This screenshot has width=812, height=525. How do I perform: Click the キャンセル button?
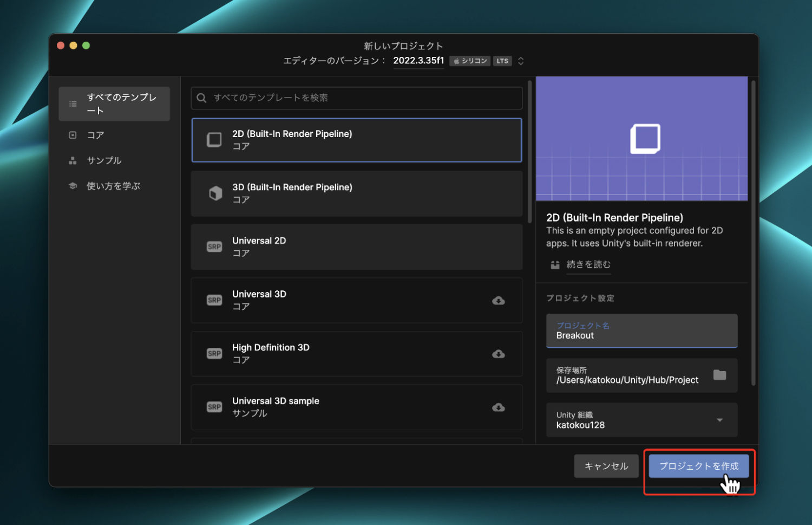(606, 466)
